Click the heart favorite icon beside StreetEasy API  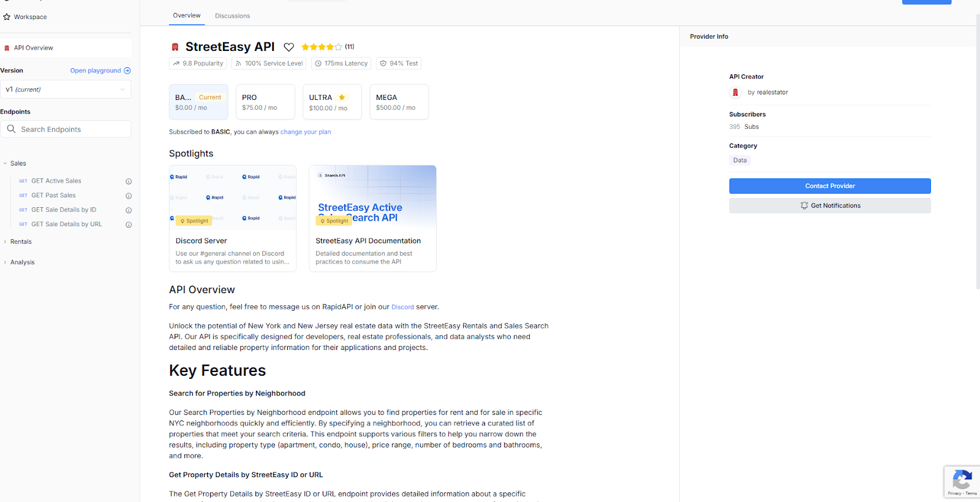click(x=288, y=47)
